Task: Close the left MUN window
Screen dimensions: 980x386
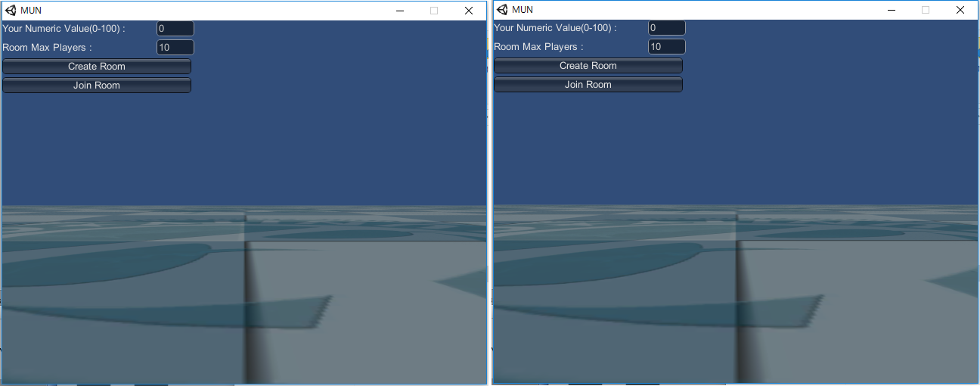Action: (469, 11)
